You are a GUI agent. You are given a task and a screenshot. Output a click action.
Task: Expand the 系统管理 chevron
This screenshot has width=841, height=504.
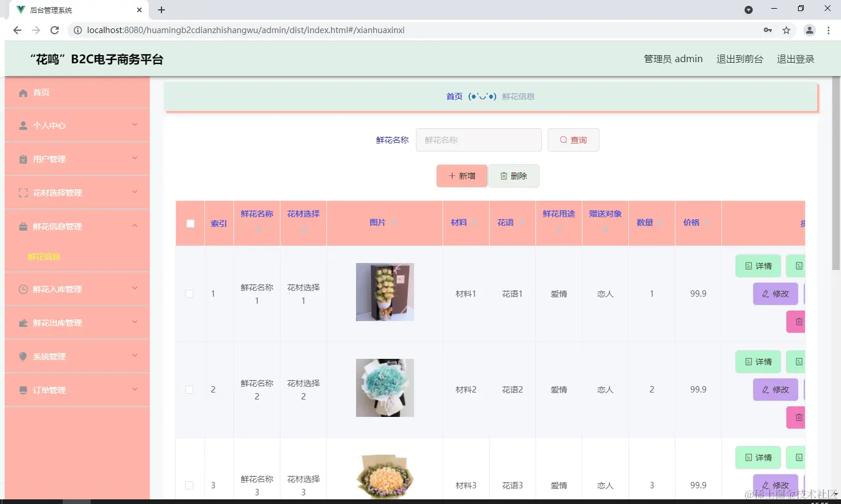[135, 355]
